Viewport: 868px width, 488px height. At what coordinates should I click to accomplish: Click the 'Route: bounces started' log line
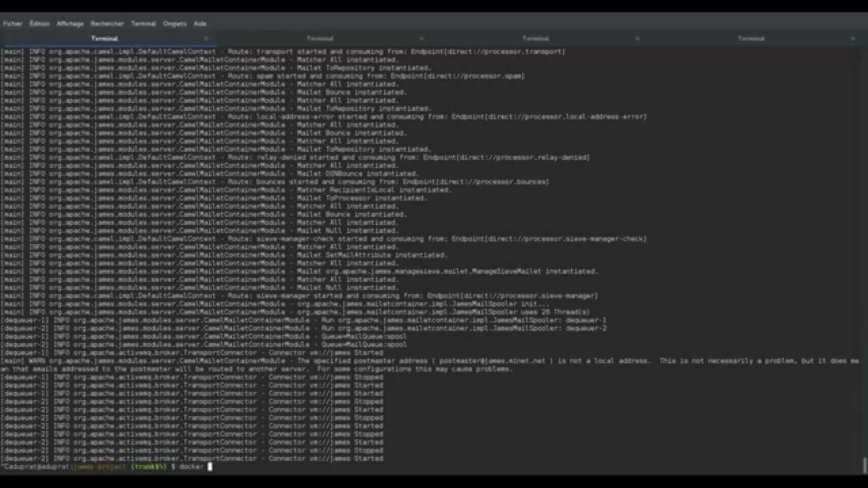pyautogui.click(x=275, y=182)
